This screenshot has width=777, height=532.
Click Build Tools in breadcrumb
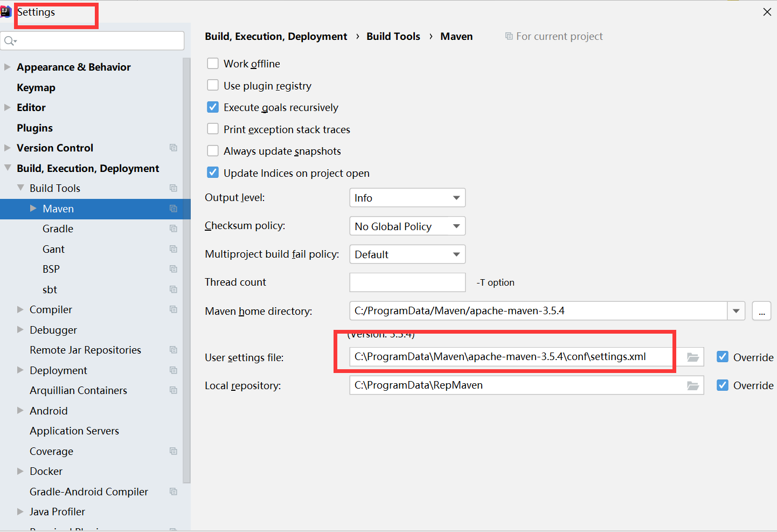point(393,36)
